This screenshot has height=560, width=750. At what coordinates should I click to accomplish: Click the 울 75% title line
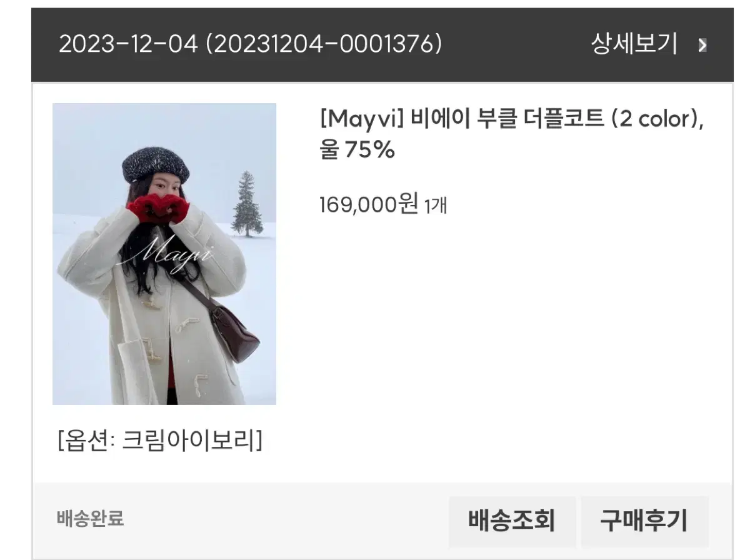tap(357, 151)
